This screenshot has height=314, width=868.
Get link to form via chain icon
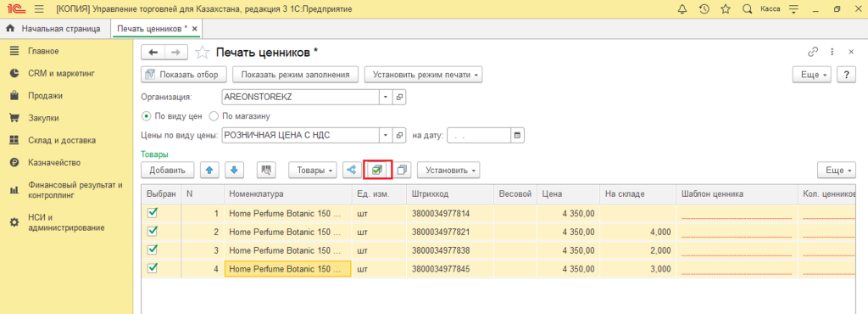[x=813, y=52]
